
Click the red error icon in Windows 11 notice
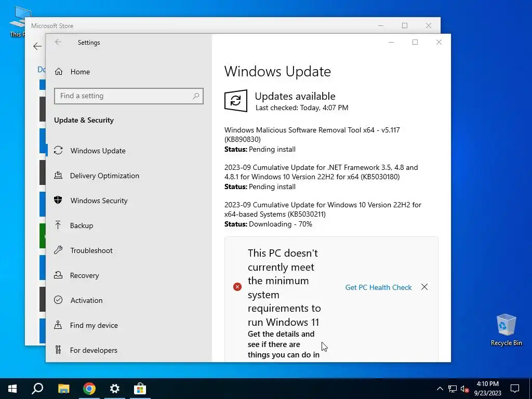tap(237, 287)
